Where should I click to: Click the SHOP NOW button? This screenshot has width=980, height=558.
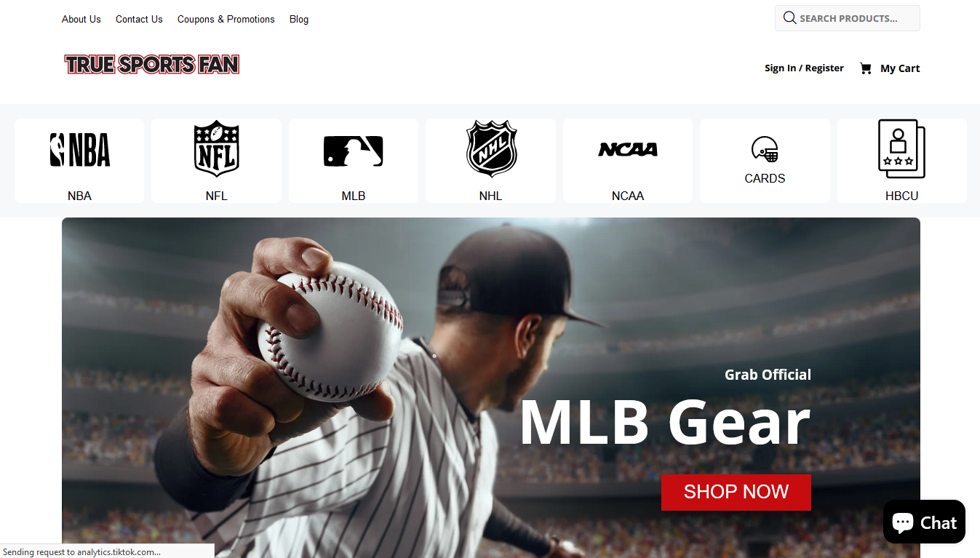tap(736, 493)
